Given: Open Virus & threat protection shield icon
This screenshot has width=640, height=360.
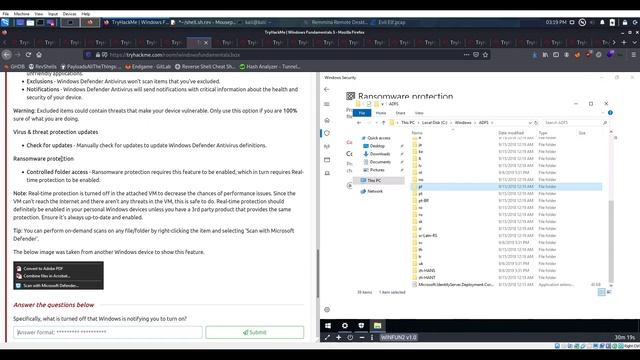Looking at the screenshot, I should 327,133.
